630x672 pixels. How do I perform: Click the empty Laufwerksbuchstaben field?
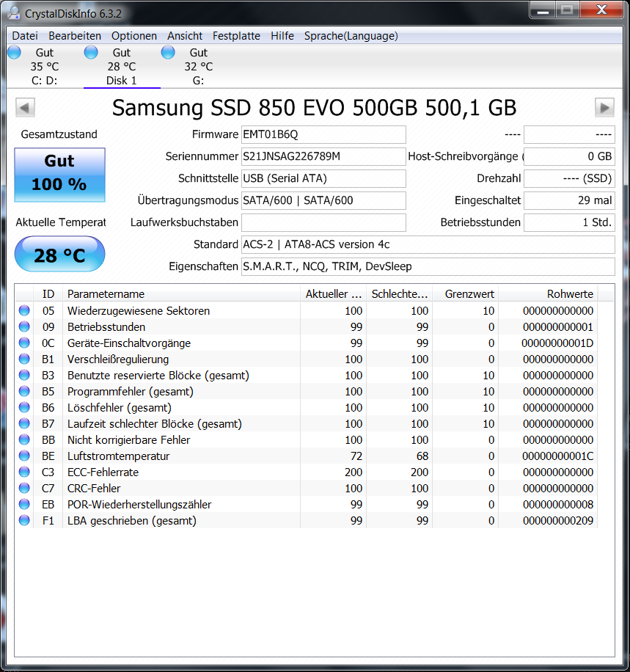click(323, 222)
